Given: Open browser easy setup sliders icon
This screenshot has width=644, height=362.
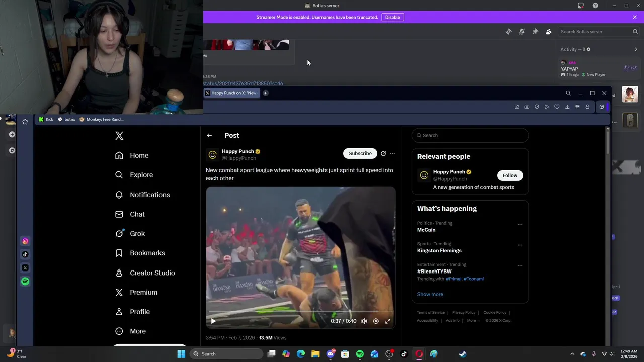Looking at the screenshot, I should 577,107.
